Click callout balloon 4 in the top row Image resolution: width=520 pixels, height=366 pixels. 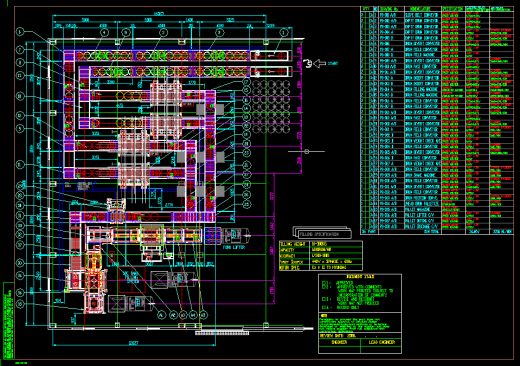[104, 33]
